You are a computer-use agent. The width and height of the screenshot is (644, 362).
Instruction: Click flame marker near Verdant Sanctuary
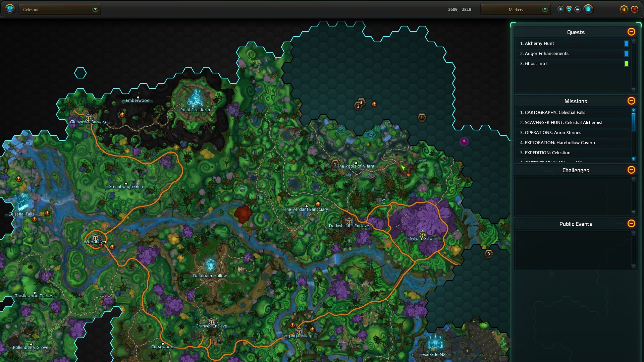click(x=318, y=204)
